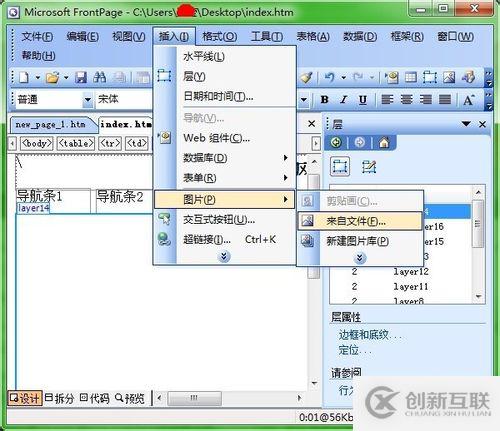Save the page with floppy icon
The height and width of the screenshot is (431, 500).
click(81, 78)
